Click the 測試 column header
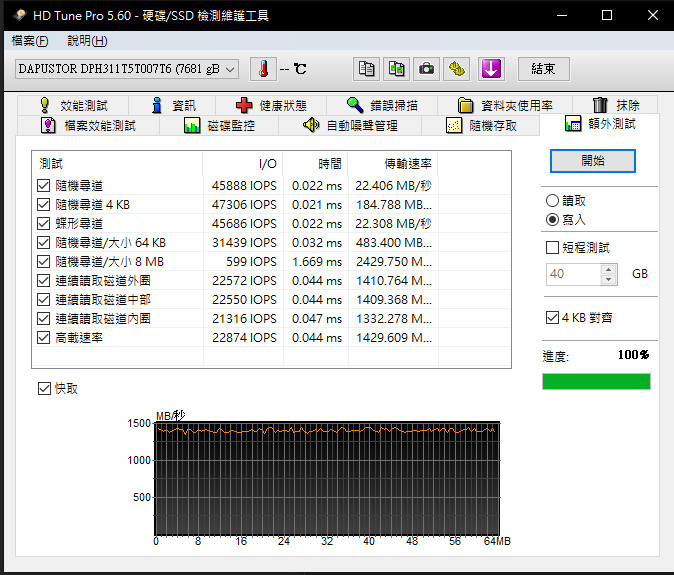The image size is (674, 575). pyautogui.click(x=117, y=164)
